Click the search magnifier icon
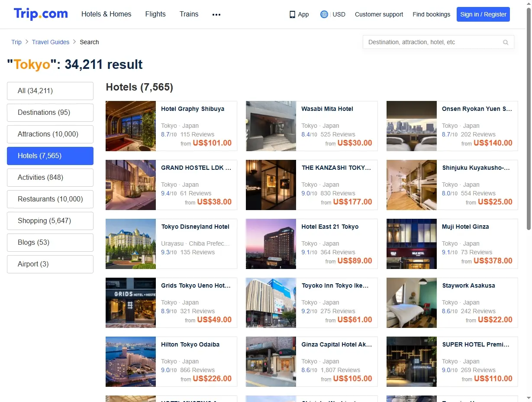This screenshot has width=532, height=402. [x=506, y=42]
